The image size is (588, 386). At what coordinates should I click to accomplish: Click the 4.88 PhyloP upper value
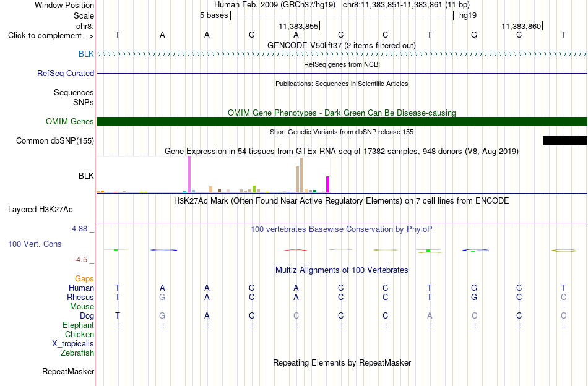click(x=79, y=229)
